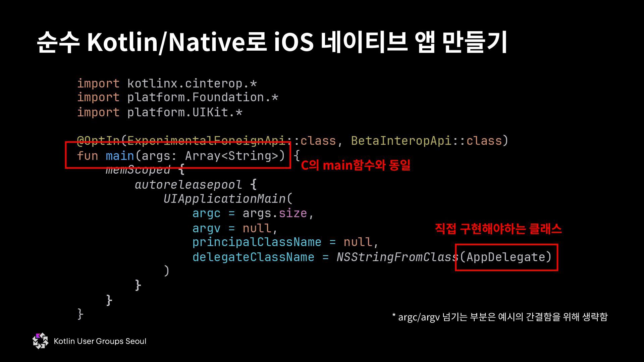Click the UIApplicationMain function call
This screenshot has width=644, height=362.
coord(224,199)
